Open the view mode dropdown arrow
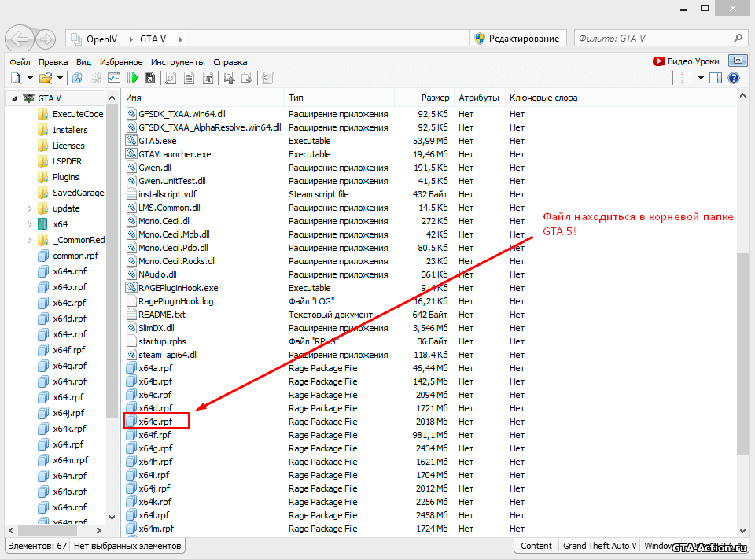Image resolution: width=755 pixels, height=560 pixels. 701,78
